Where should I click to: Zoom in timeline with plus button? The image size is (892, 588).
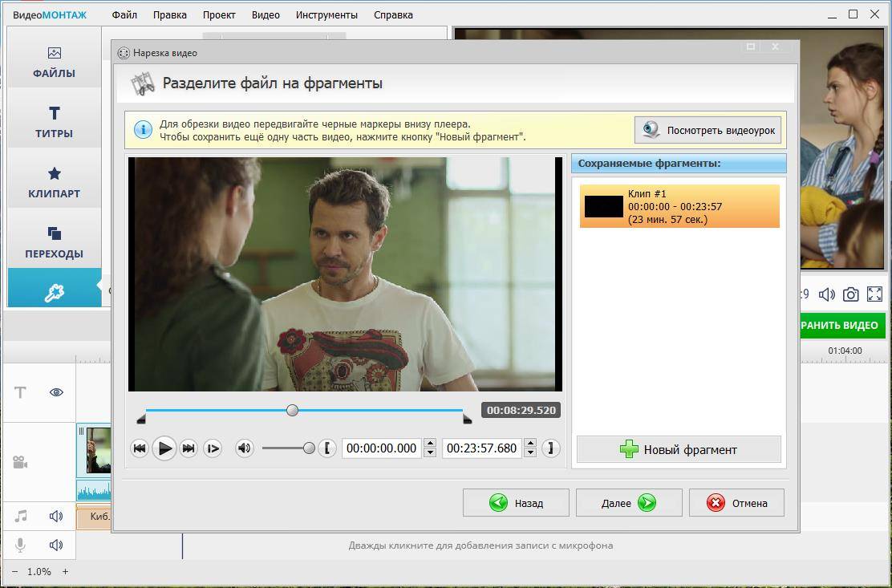pos(66,571)
